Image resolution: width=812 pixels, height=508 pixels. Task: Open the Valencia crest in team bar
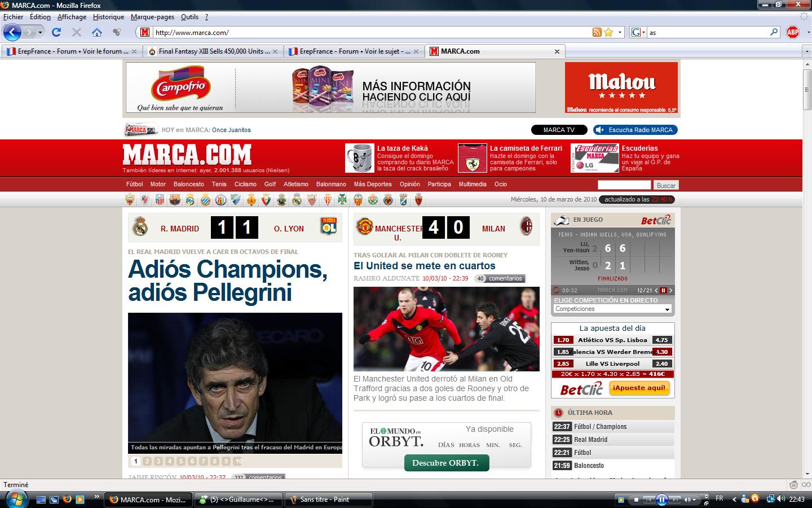(x=358, y=200)
